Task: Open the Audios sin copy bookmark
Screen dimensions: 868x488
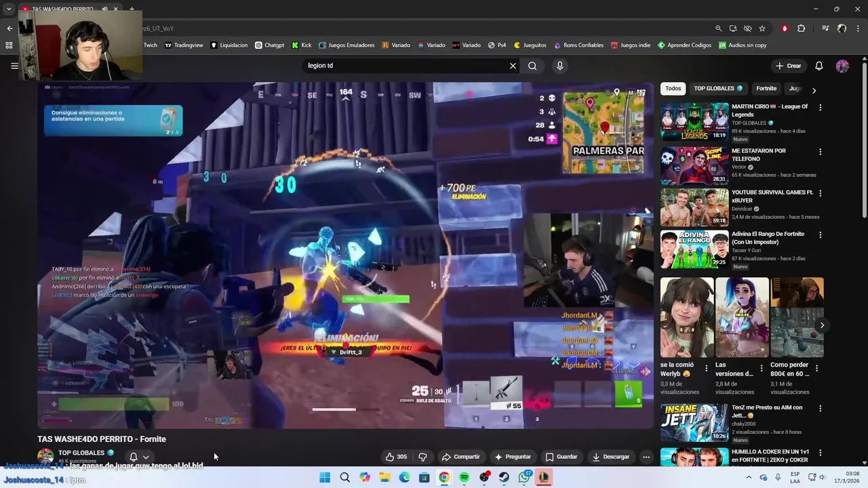Action: point(743,45)
